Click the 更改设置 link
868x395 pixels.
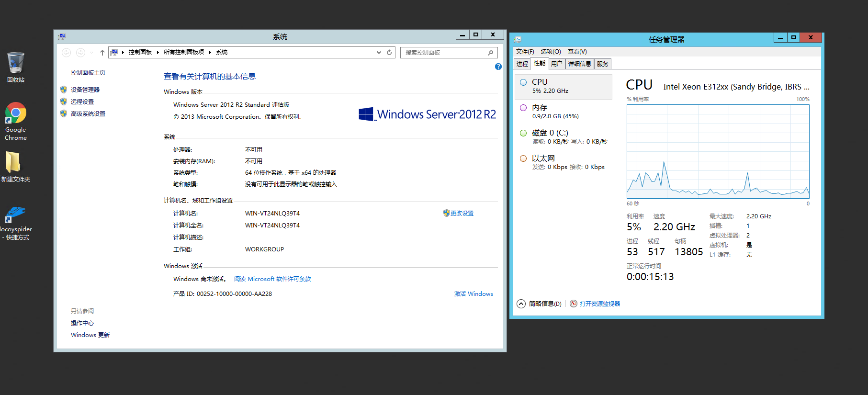click(x=462, y=213)
